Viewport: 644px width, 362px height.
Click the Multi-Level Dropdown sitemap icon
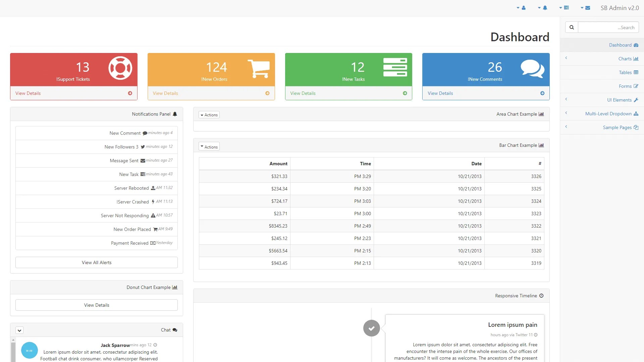click(636, 114)
